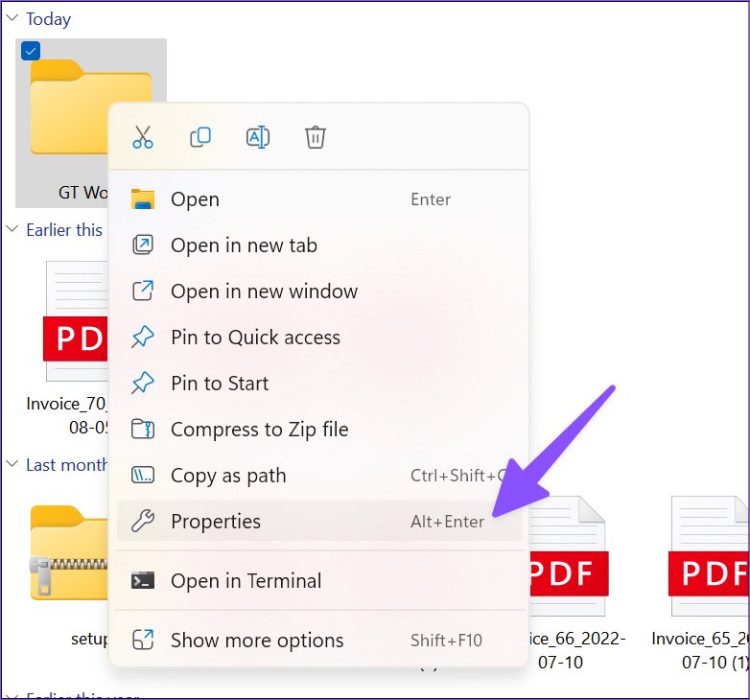The image size is (750, 700).
Task: Click the Rename icon
Action: [x=258, y=137]
